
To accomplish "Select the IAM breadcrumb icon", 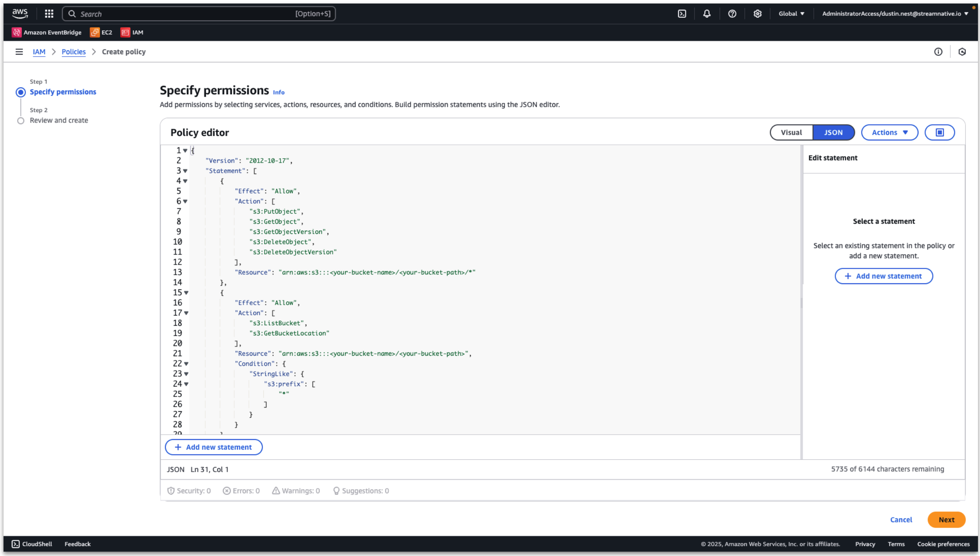I will (38, 51).
